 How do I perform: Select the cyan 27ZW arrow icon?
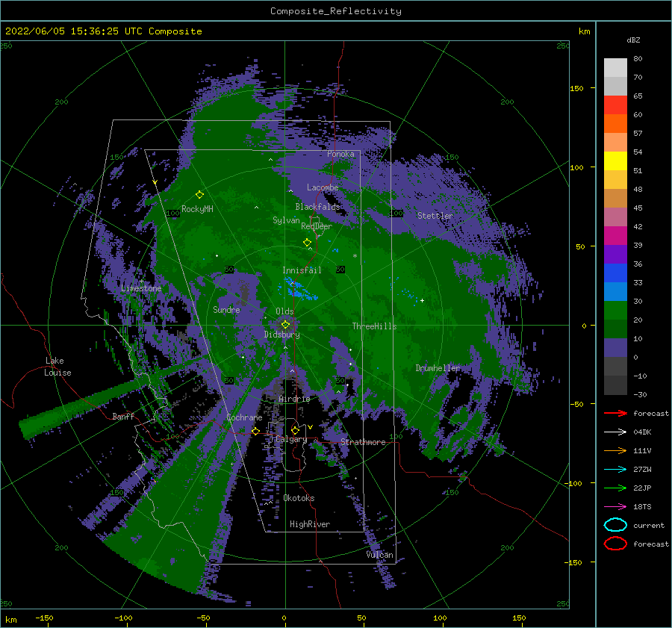click(615, 470)
